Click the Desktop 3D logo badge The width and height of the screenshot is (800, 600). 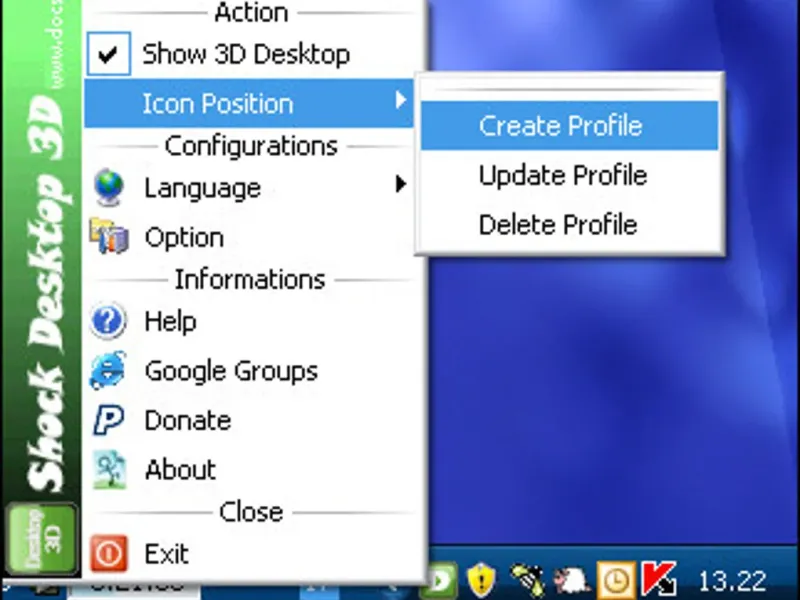pyautogui.click(x=42, y=539)
